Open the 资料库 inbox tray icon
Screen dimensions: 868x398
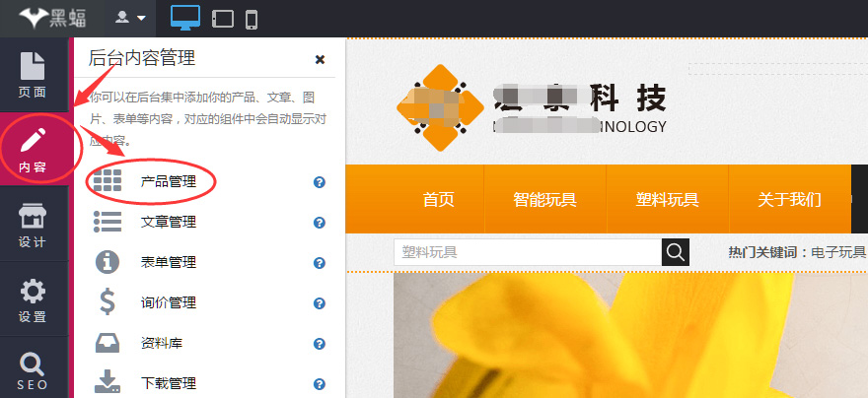107,343
